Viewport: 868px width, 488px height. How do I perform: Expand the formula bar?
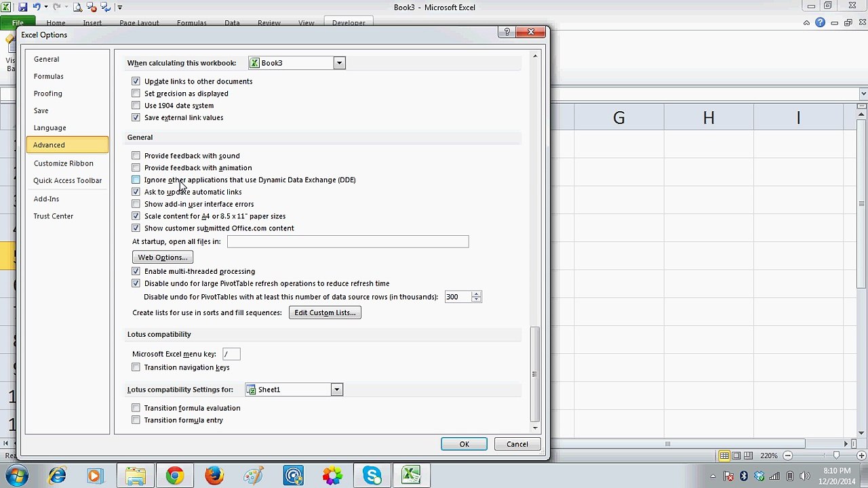pyautogui.click(x=863, y=94)
